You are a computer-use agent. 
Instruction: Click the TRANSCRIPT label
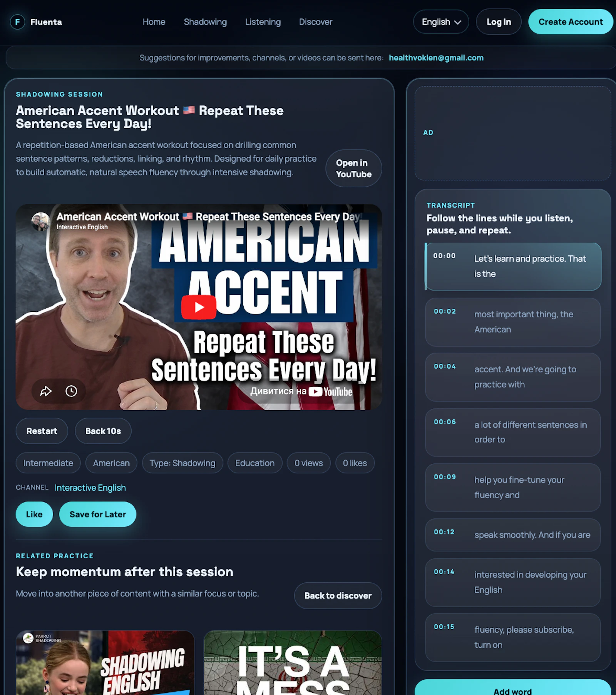pyautogui.click(x=451, y=205)
